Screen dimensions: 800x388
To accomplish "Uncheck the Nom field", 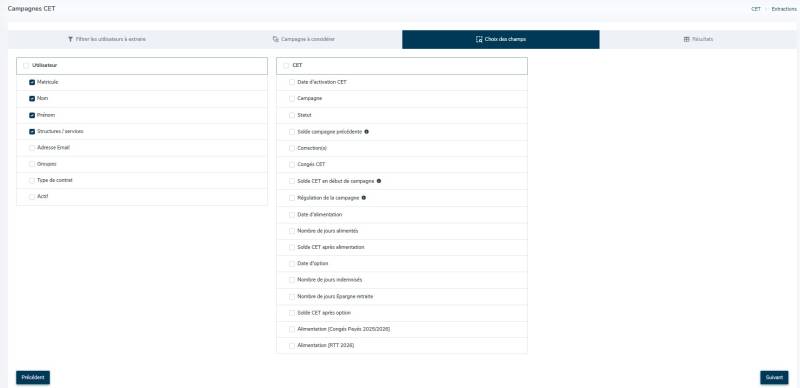I will click(x=32, y=99).
